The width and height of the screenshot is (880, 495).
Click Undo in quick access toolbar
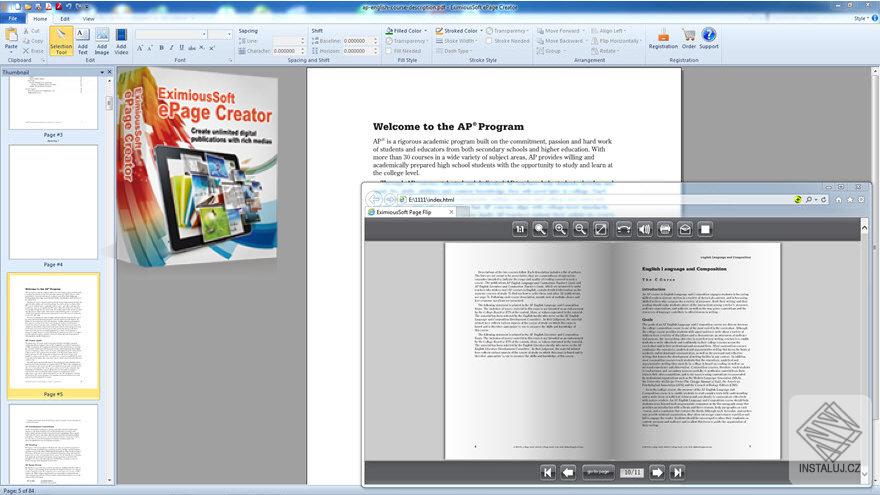68,7
